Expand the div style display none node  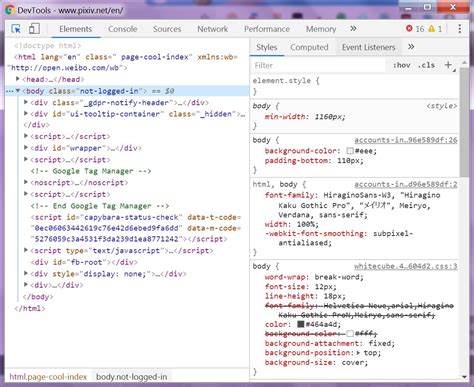[26, 274]
